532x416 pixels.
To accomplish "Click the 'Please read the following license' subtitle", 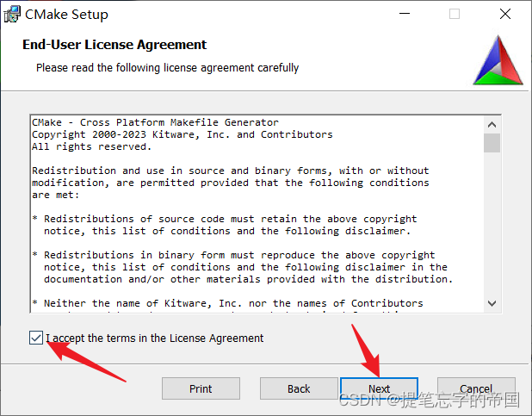I will [168, 67].
